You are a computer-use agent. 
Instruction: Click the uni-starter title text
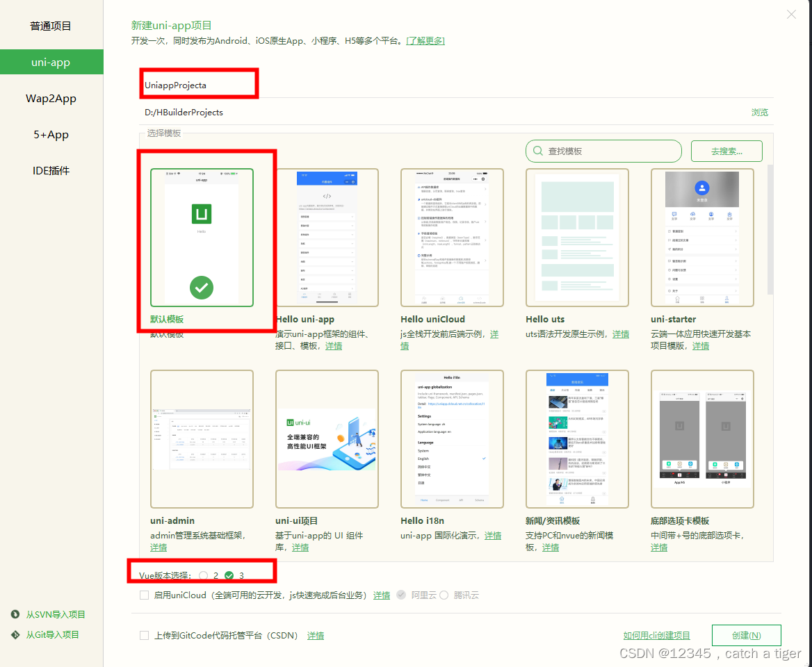coord(673,320)
